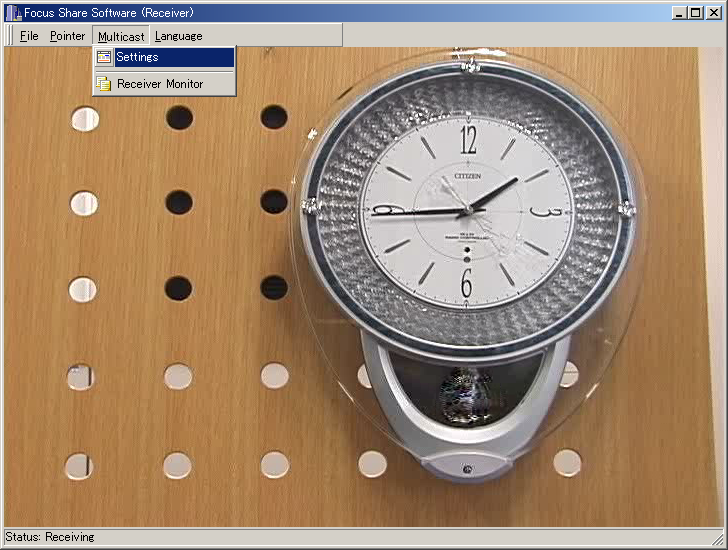Click the CITIZEN logo on the clock
This screenshot has width=728, height=550.
click(468, 176)
